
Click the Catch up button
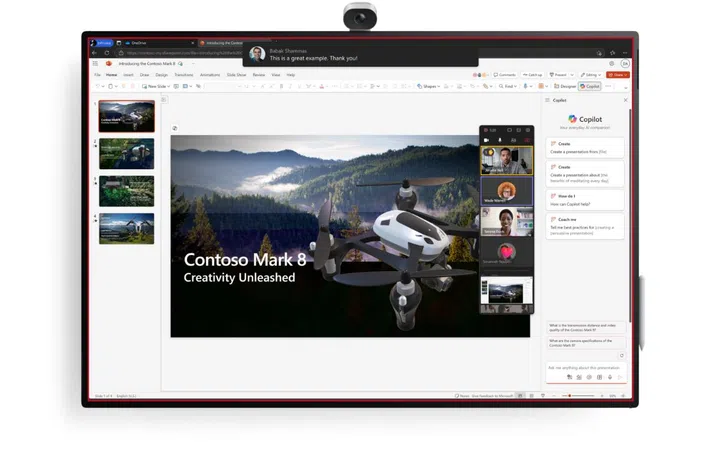(532, 75)
